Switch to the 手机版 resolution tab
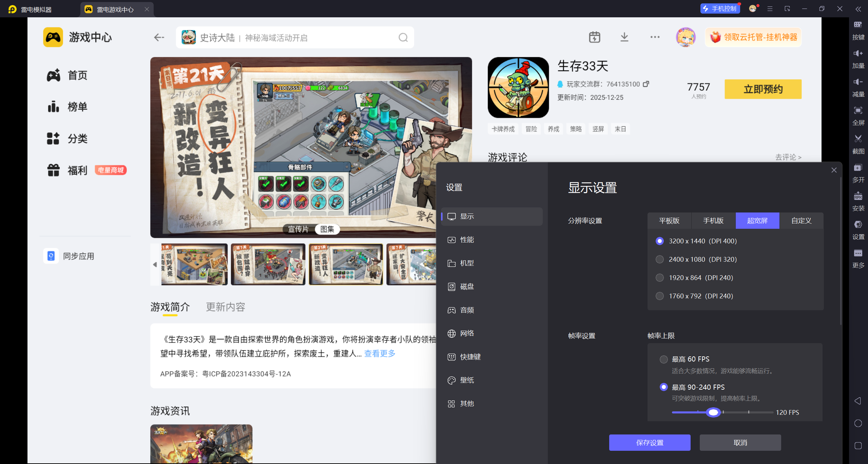868x464 pixels. pyautogui.click(x=713, y=221)
